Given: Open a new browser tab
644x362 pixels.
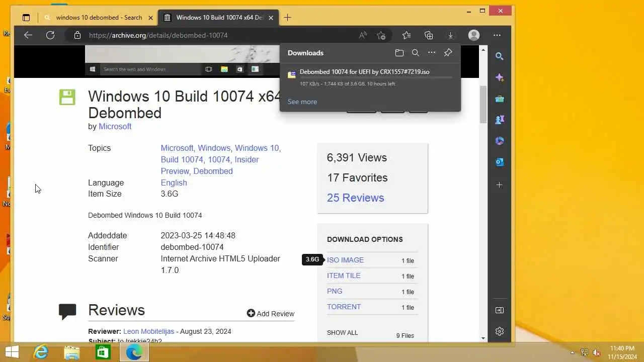Looking at the screenshot, I should (287, 18).
